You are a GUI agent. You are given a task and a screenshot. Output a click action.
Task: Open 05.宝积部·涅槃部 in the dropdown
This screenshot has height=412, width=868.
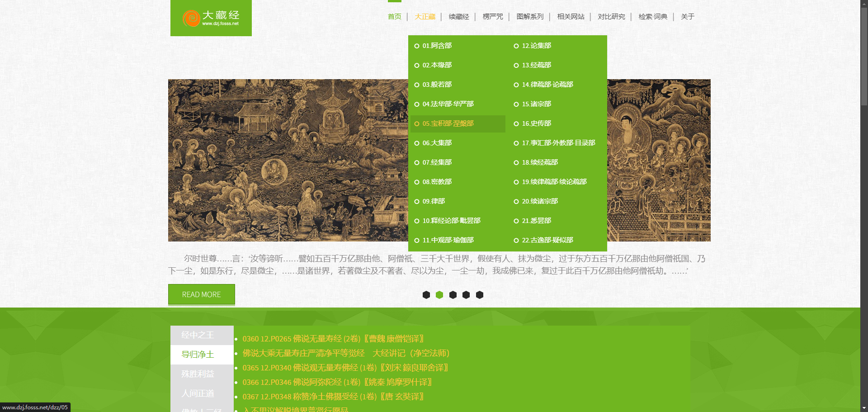tap(448, 123)
